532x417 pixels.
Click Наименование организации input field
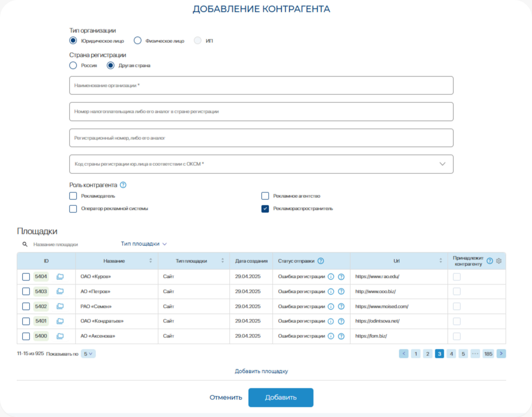click(x=261, y=85)
